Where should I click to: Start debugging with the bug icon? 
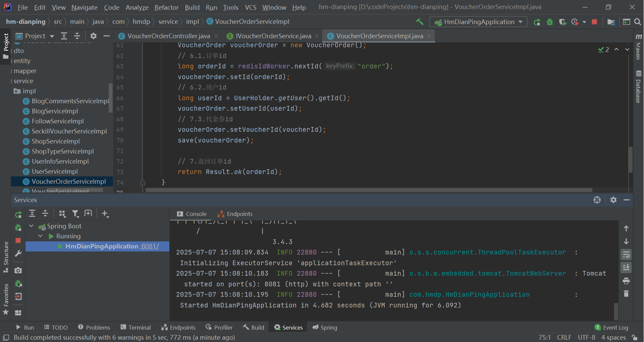click(550, 22)
